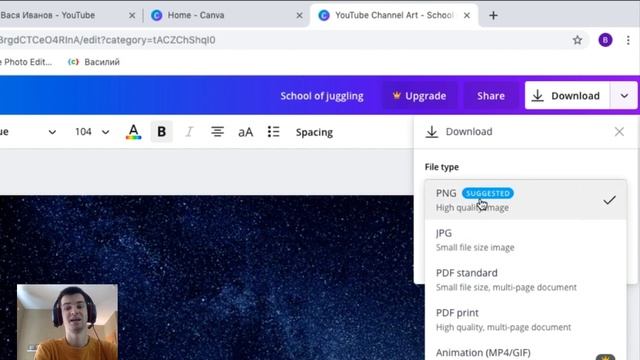Click the Download button in header
The image size is (640, 360).
point(567,96)
